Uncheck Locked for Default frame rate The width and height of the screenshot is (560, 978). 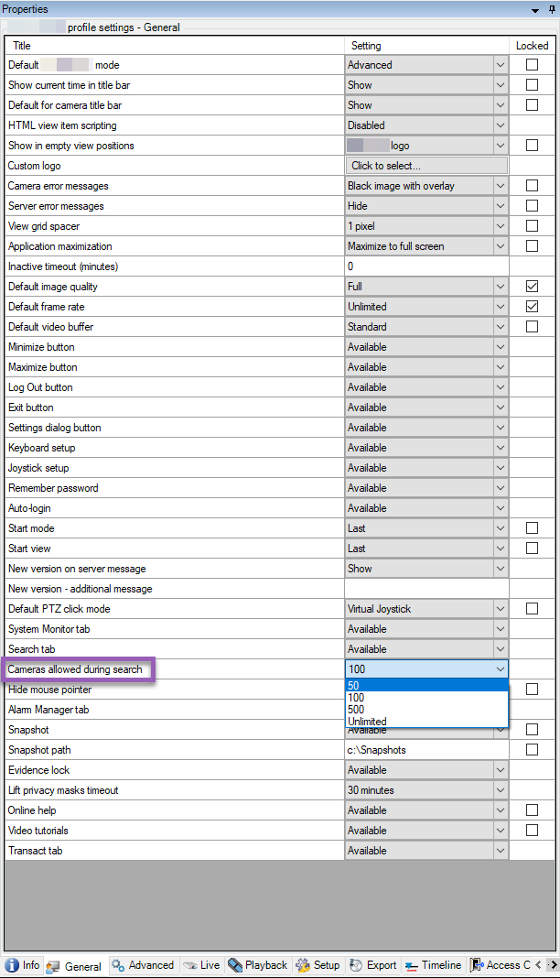532,307
